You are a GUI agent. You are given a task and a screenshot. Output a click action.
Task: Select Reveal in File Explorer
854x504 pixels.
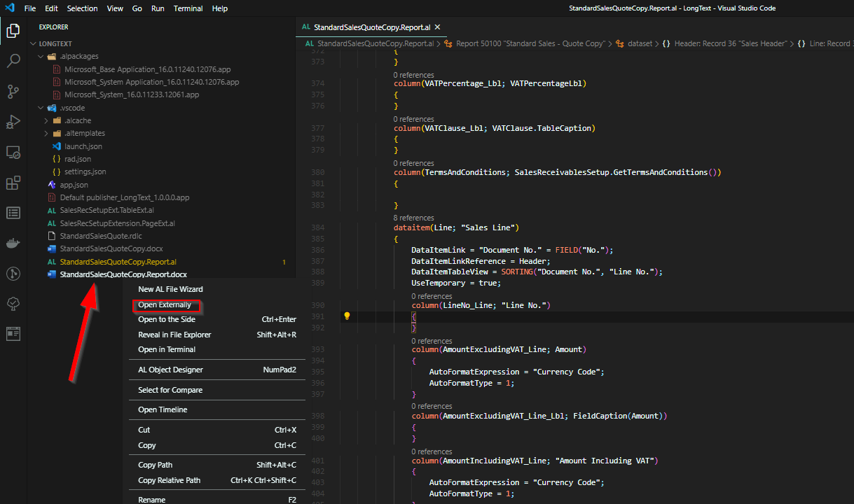[174, 335]
